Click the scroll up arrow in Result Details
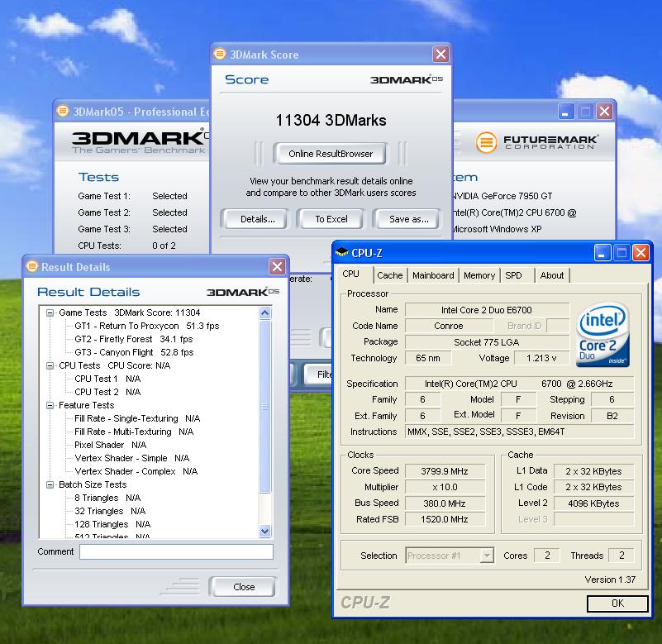This screenshot has width=662, height=644. click(x=265, y=313)
